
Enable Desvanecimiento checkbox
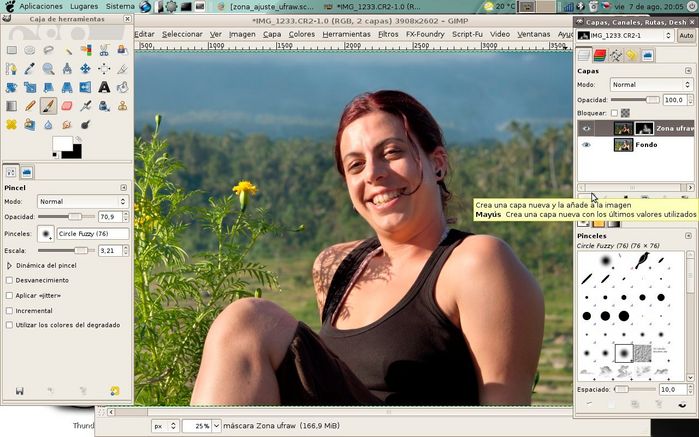9,280
